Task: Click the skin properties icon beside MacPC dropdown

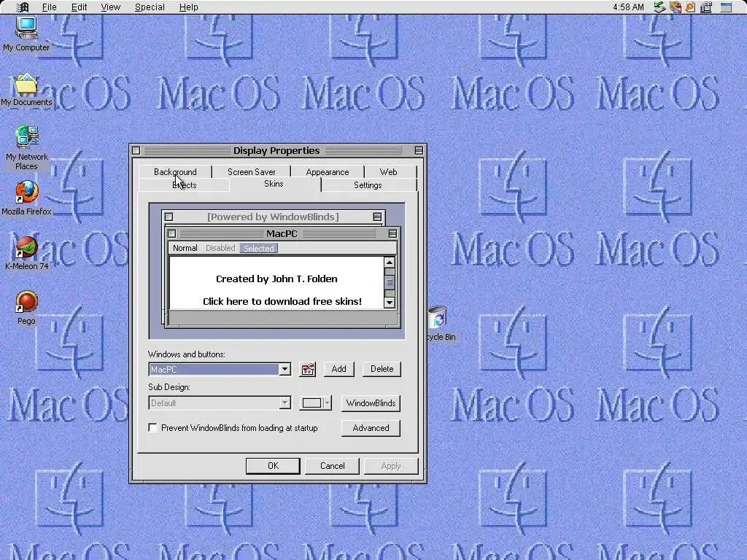Action: click(x=308, y=369)
